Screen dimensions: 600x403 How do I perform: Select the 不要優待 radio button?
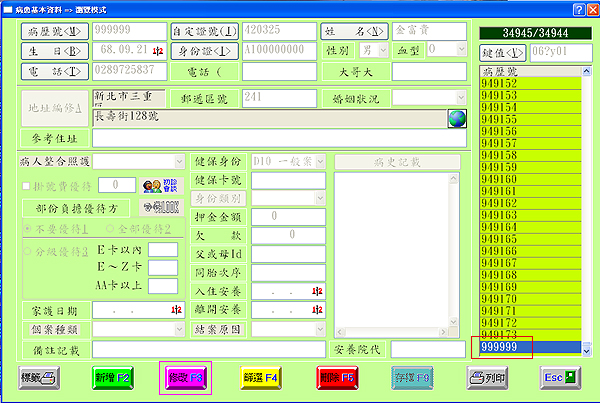[26, 230]
